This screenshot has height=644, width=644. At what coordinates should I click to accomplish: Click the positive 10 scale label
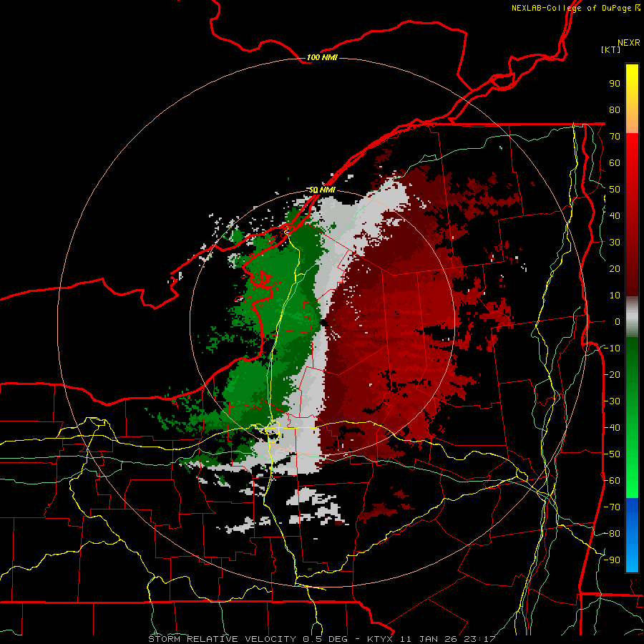point(615,296)
